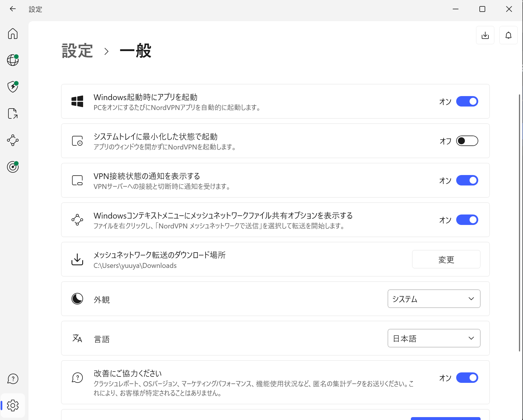
Task: Open the globe VPN servers icon
Action: (x=13, y=60)
